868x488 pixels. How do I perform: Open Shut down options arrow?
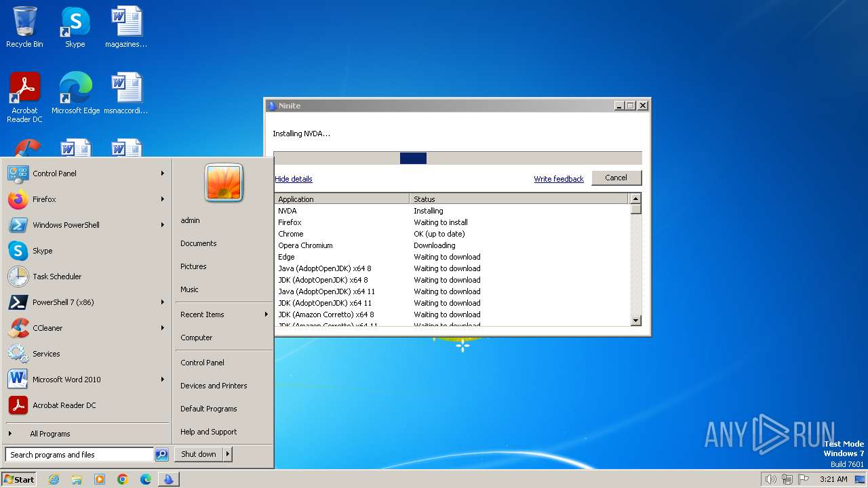pyautogui.click(x=227, y=454)
